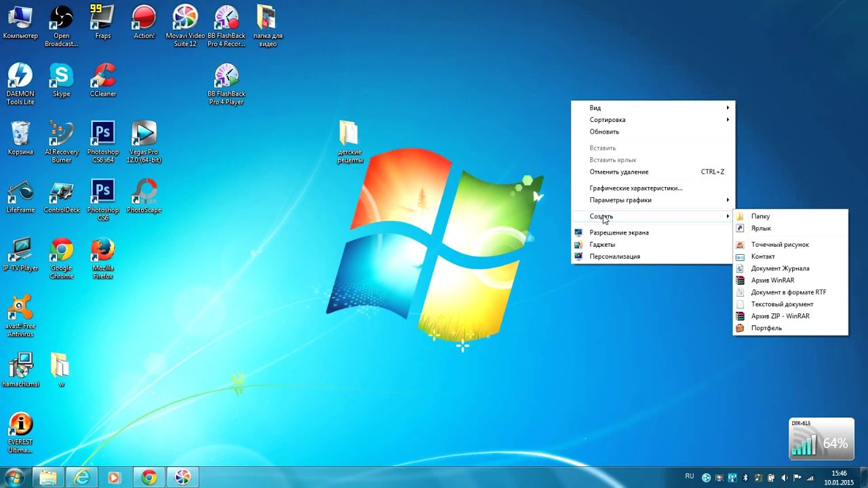Launch Open Broadcaster desktop shortcut
The width and height of the screenshot is (868, 488).
(x=62, y=26)
